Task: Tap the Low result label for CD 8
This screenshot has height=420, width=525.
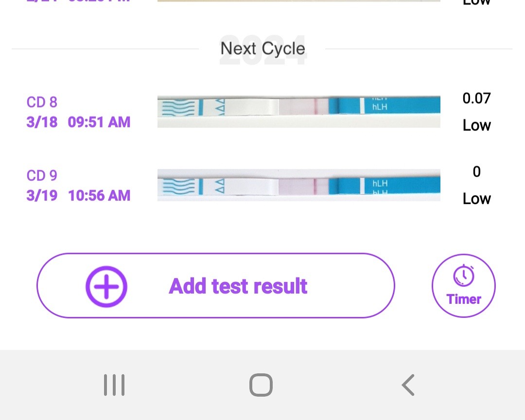Action: pos(476,125)
